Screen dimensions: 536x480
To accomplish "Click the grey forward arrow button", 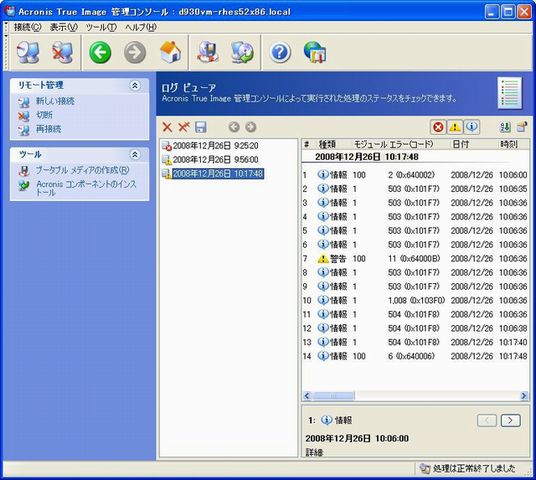I will click(135, 53).
